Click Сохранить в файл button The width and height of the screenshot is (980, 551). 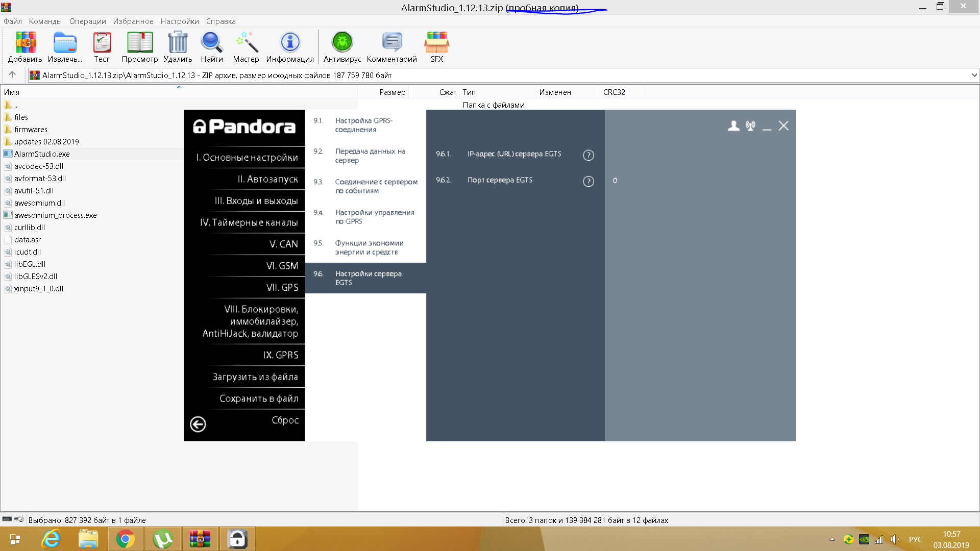[x=259, y=398]
